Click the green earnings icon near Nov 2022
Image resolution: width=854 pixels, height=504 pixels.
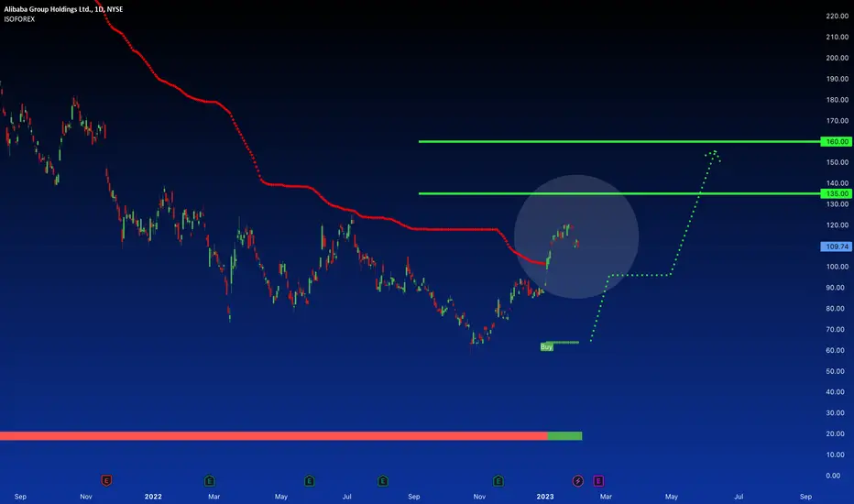498,480
